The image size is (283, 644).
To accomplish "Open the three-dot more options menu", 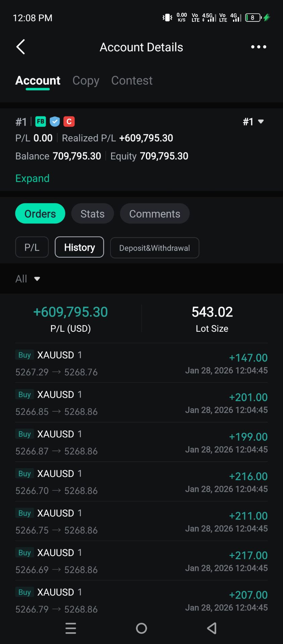I will tap(258, 47).
